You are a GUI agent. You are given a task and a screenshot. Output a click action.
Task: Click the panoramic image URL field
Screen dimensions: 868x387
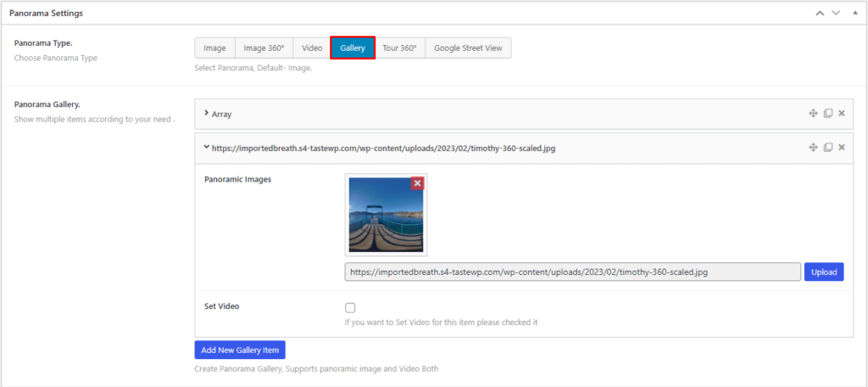[572, 272]
